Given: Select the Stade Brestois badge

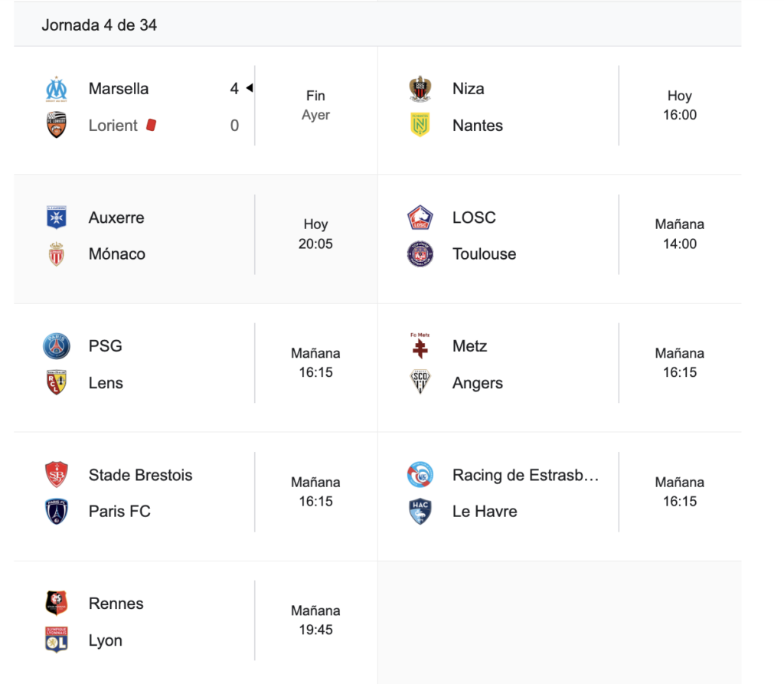Looking at the screenshot, I should (56, 475).
